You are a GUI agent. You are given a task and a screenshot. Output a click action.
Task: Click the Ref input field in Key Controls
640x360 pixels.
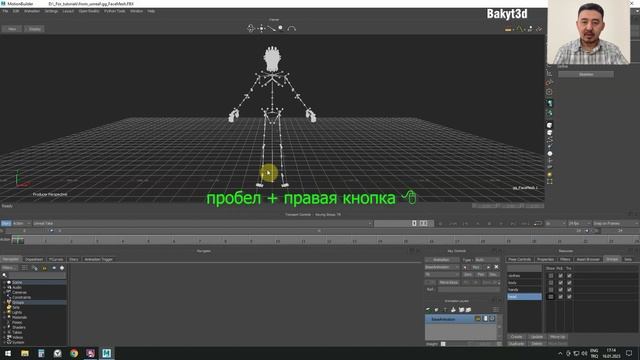pyautogui.click(x=469, y=289)
